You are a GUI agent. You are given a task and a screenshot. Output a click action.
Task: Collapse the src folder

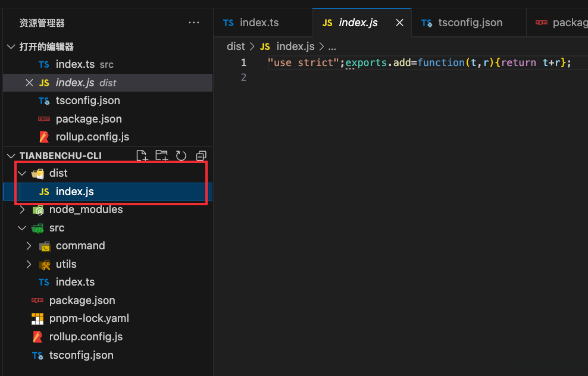point(22,228)
